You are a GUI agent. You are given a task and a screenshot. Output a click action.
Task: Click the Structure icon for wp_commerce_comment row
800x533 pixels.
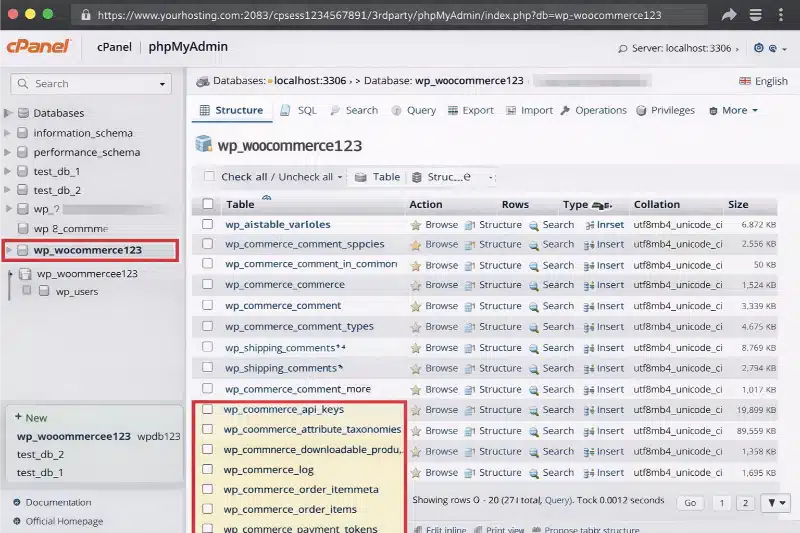click(469, 306)
